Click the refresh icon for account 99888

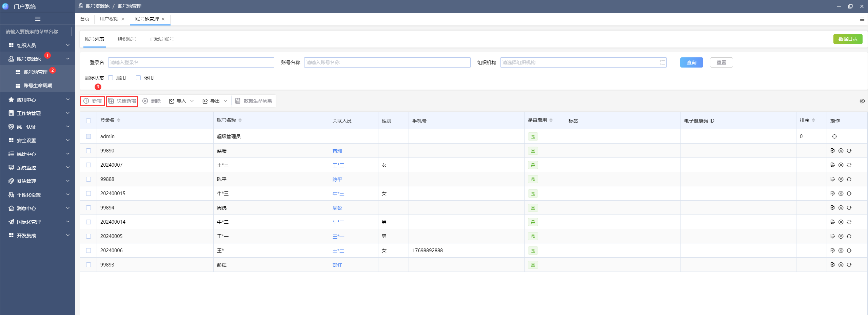849,179
